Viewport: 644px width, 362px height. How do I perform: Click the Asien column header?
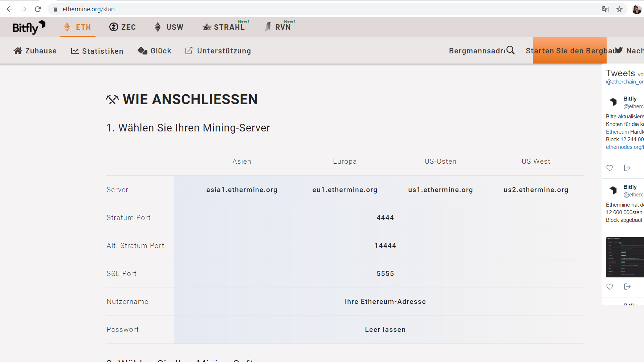tap(242, 162)
